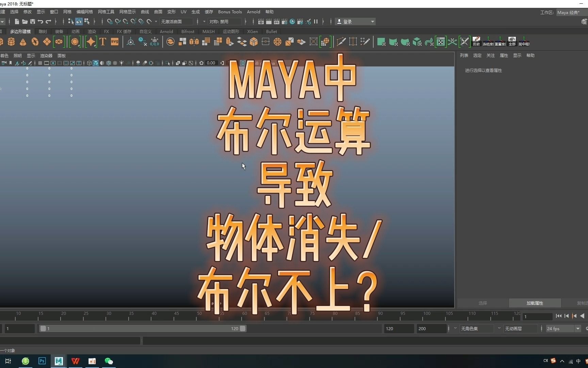Open the 网格 menu in the menu bar
588x368 pixels.
[x=67, y=12]
